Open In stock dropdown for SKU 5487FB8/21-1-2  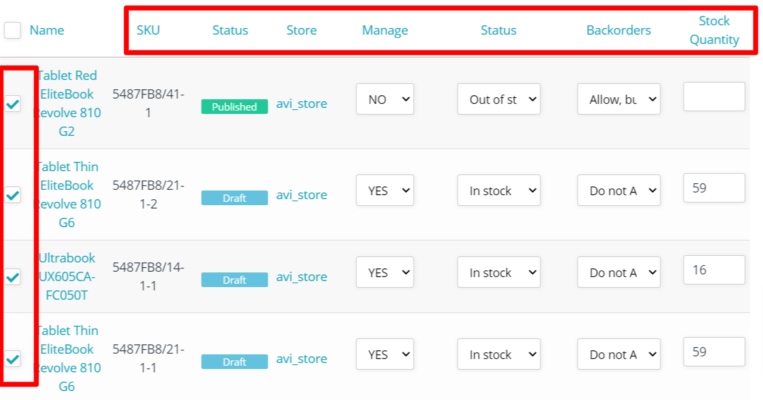pos(499,190)
